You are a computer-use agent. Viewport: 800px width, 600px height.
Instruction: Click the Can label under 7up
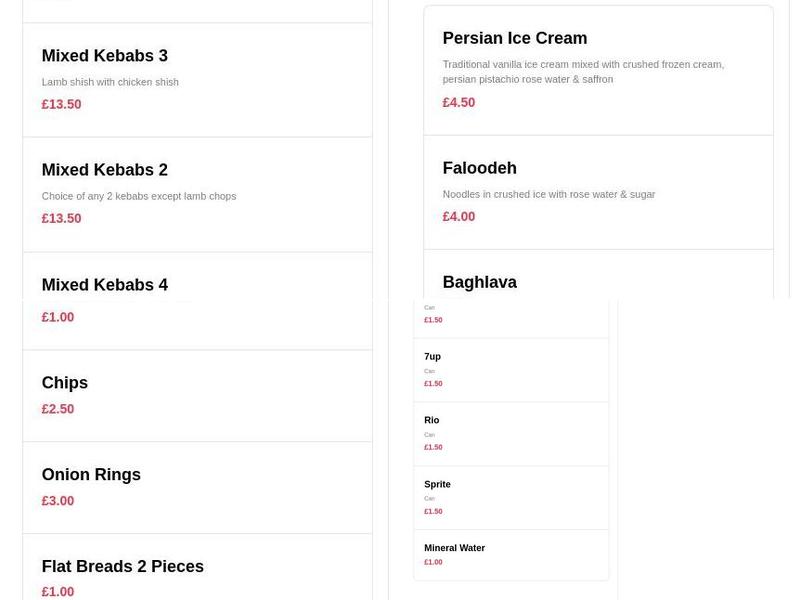(x=428, y=370)
